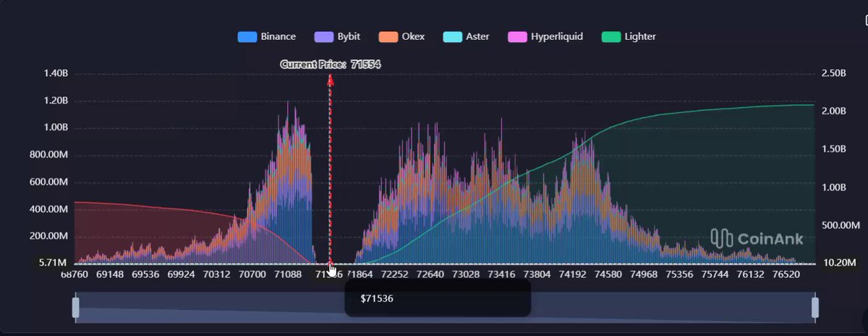Image resolution: width=868 pixels, height=336 pixels.
Task: Click the 74968 price axis label
Action: 643,275
